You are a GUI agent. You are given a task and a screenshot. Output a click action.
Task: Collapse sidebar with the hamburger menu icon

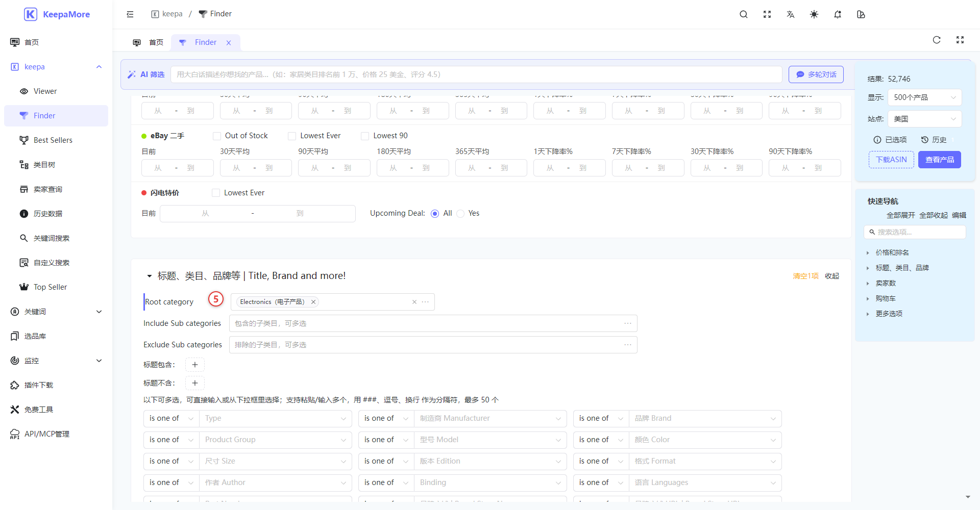click(130, 14)
